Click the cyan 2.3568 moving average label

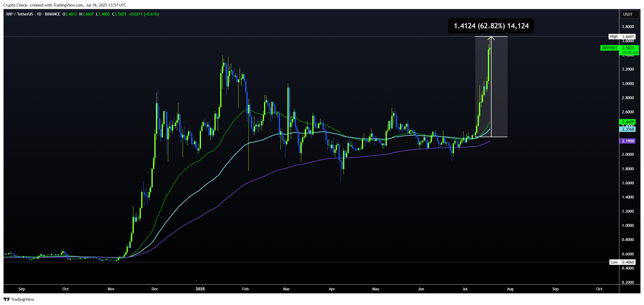coord(628,129)
